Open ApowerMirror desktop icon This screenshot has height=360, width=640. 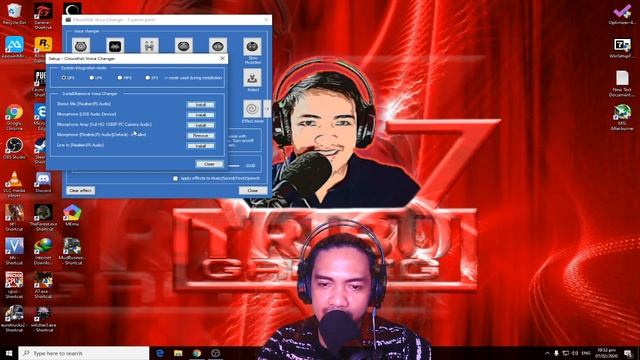[14, 47]
